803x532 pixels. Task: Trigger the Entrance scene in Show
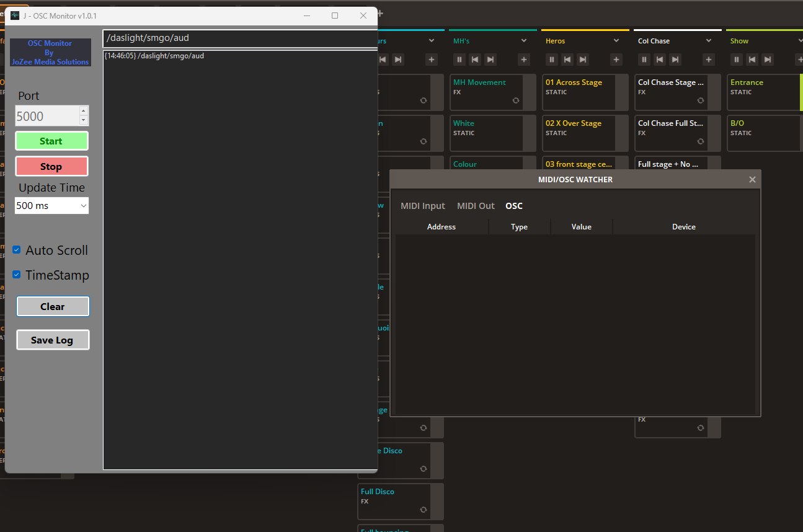[x=765, y=92]
